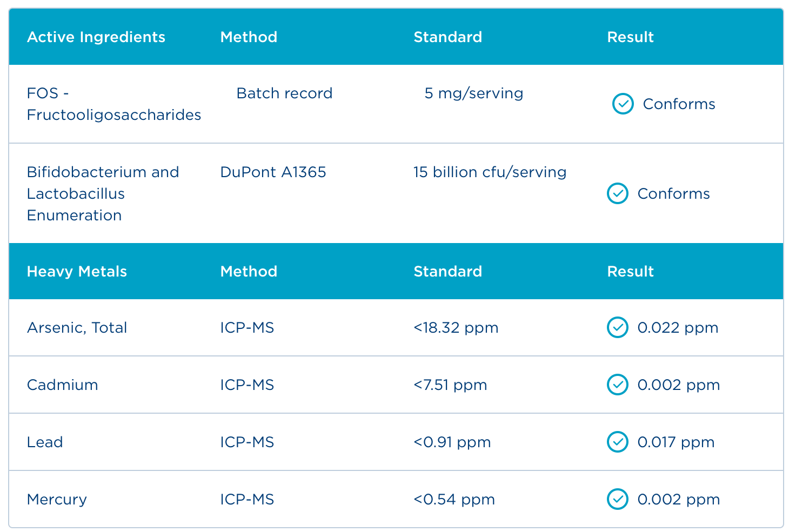Click the Bifidobacterium and Lactobacillus Enumeration label

(x=103, y=193)
